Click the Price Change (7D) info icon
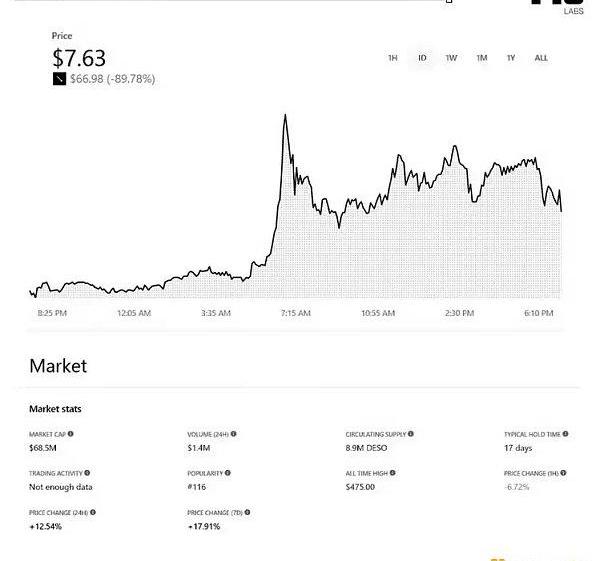Viewport: 600px width, 561px height. (248, 512)
